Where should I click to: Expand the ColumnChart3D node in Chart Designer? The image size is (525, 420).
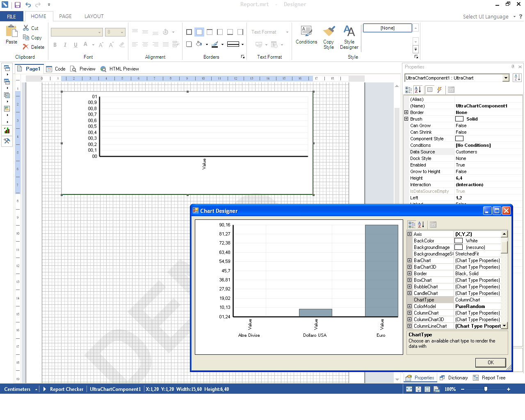tap(409, 320)
